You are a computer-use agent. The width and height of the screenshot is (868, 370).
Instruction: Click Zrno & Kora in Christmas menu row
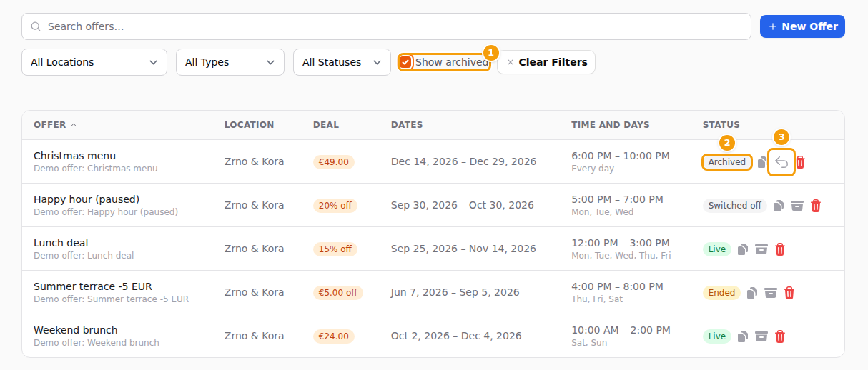tap(254, 162)
